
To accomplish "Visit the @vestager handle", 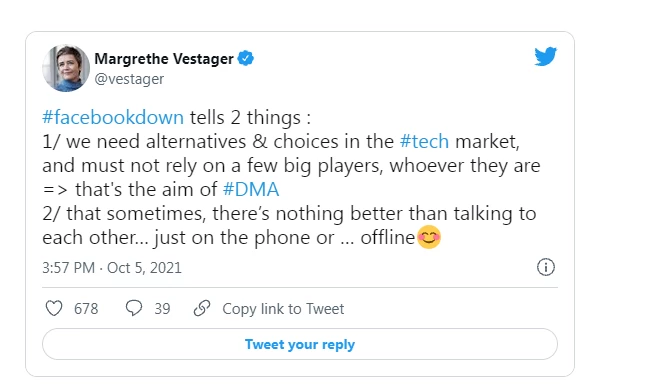I will [x=129, y=78].
